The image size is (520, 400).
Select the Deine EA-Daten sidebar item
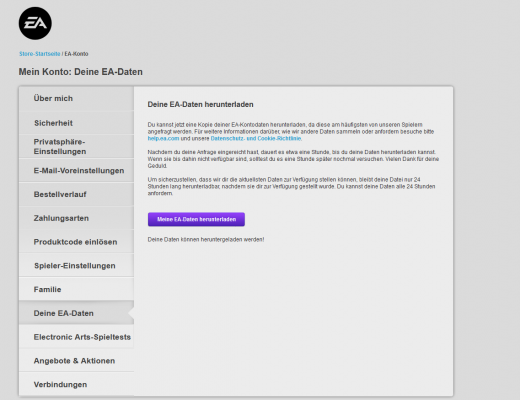(76, 313)
